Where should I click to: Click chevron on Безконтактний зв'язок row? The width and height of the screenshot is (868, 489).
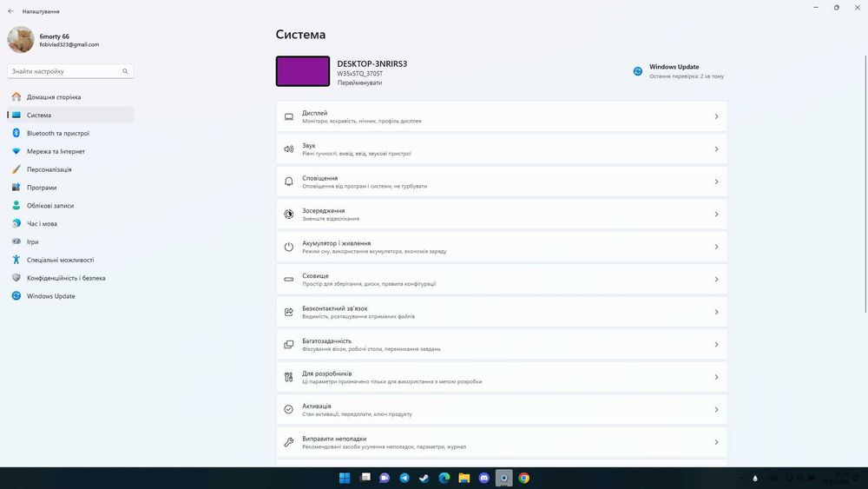click(716, 312)
